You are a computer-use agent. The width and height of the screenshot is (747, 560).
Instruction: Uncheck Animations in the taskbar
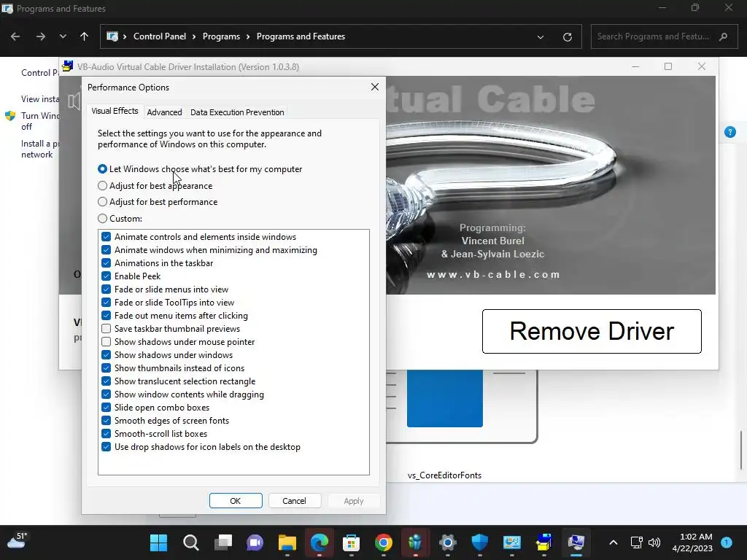coord(107,262)
